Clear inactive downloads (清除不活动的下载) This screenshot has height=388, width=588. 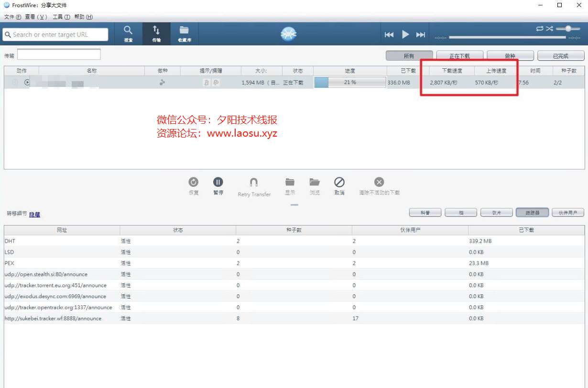click(x=379, y=182)
